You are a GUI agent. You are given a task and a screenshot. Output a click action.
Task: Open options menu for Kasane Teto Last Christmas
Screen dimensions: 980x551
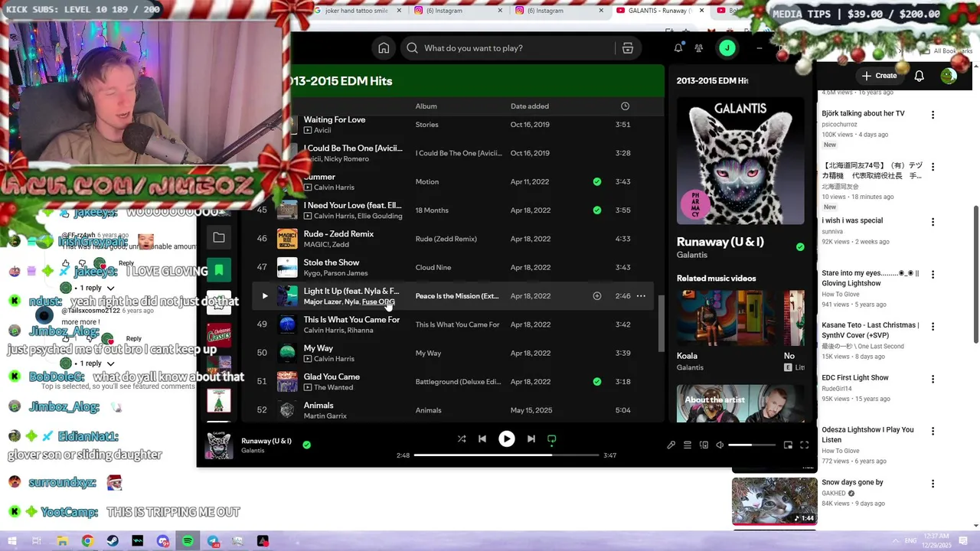933,327
